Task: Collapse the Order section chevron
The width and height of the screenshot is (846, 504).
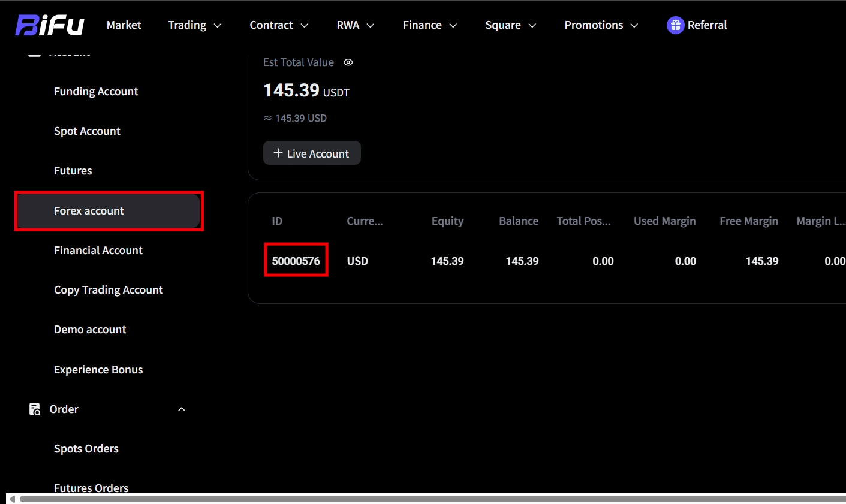Action: [182, 409]
